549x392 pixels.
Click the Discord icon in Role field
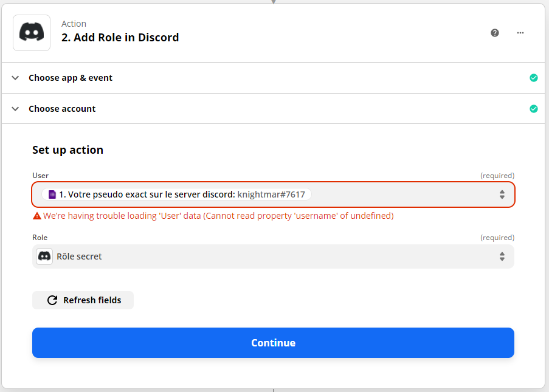pyautogui.click(x=44, y=256)
